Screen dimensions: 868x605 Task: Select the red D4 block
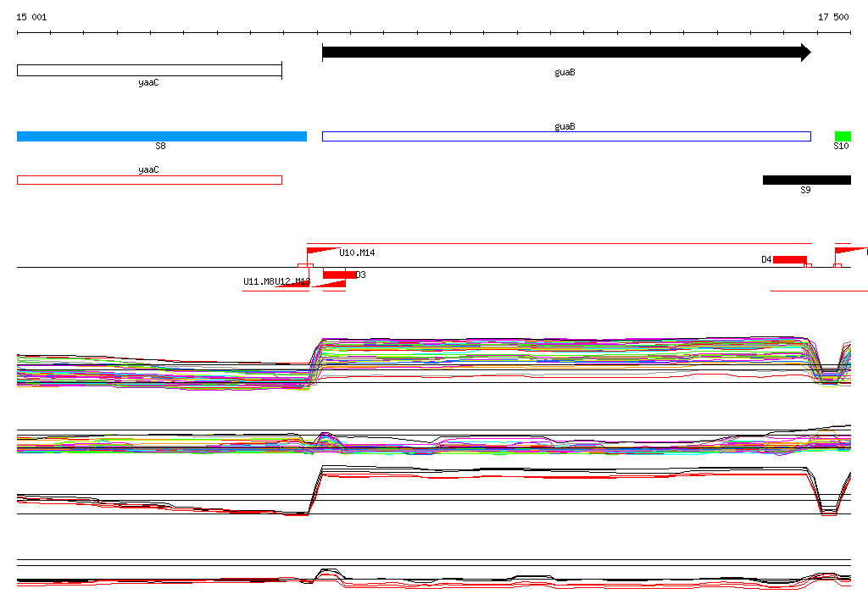pyautogui.click(x=789, y=259)
